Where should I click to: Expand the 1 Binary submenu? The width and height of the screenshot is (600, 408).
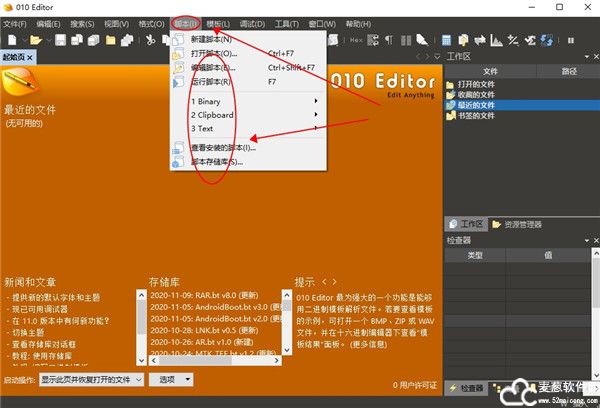tap(248, 101)
